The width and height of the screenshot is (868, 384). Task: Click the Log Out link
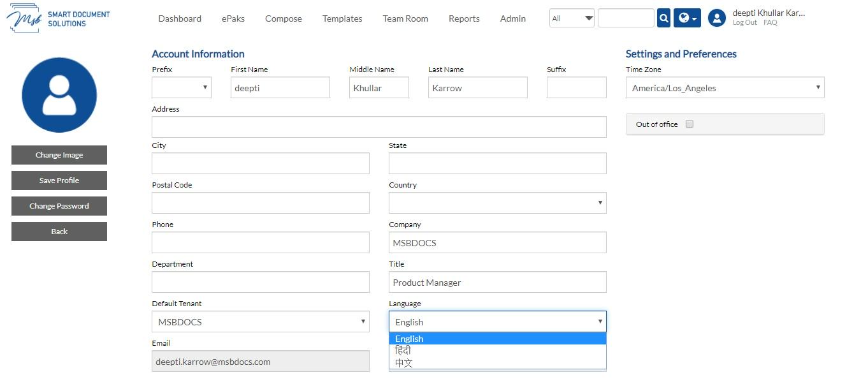pos(745,23)
